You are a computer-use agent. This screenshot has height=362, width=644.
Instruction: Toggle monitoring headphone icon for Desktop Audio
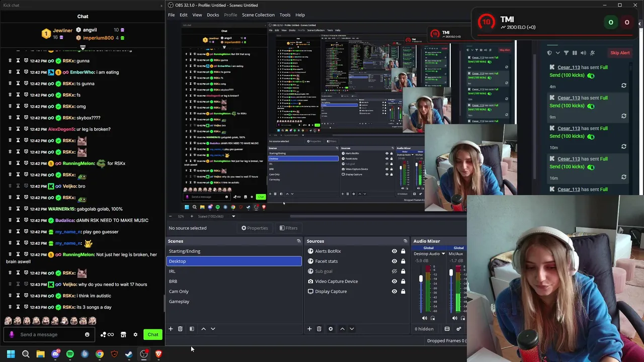[x=433, y=318]
